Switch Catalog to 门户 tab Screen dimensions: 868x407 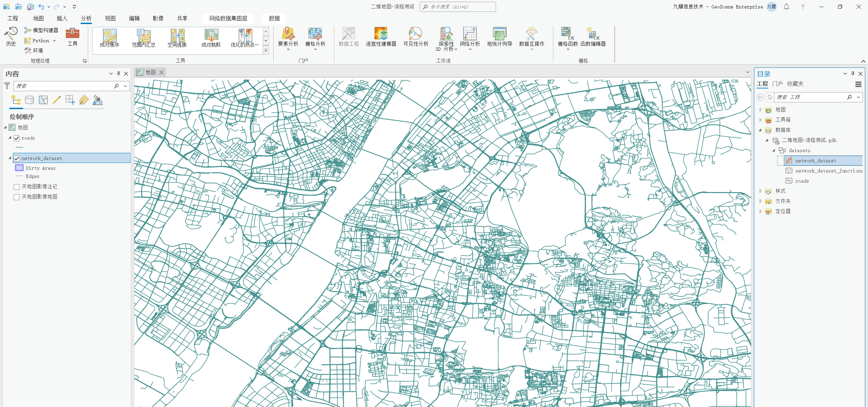click(777, 84)
